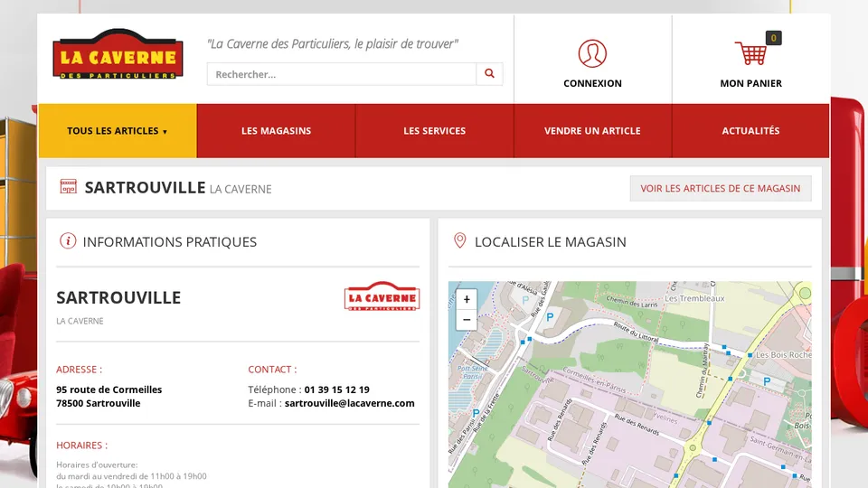Open the Actualités menu
The width and height of the screenshot is (868, 488).
[x=750, y=130]
